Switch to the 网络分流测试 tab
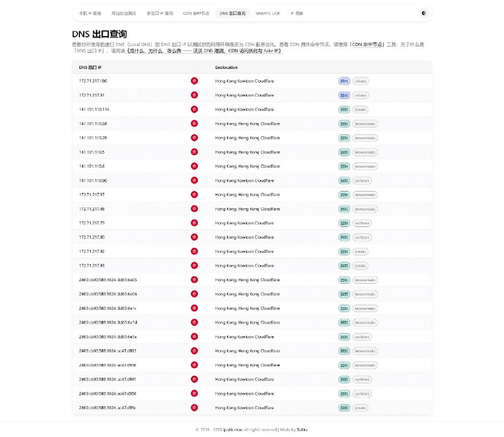 (x=123, y=13)
